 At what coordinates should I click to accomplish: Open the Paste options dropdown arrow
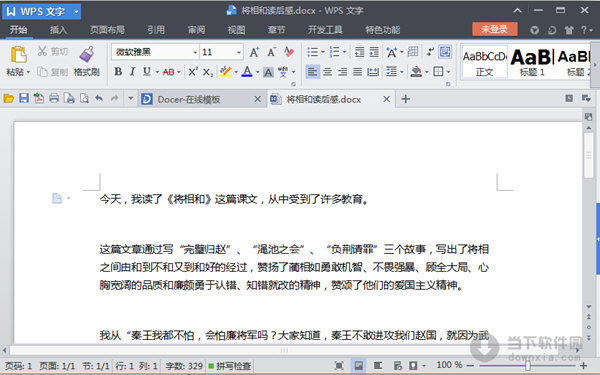tap(28, 72)
